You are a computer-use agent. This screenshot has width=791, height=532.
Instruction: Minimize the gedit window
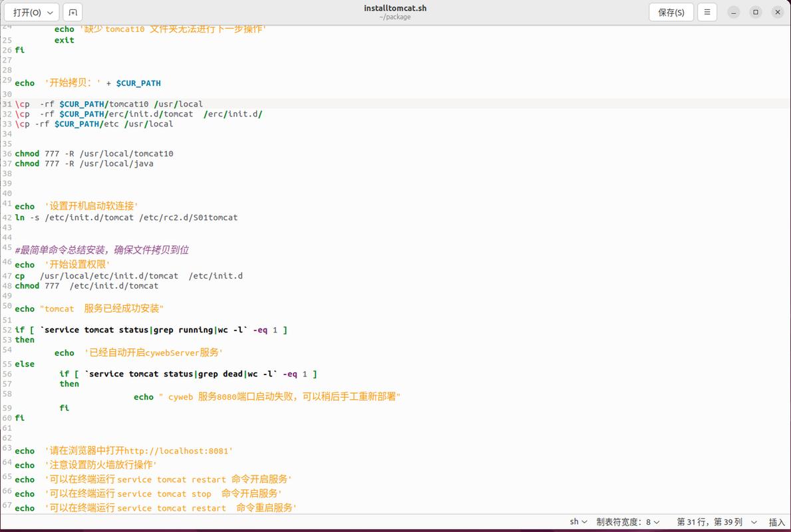pyautogui.click(x=734, y=12)
